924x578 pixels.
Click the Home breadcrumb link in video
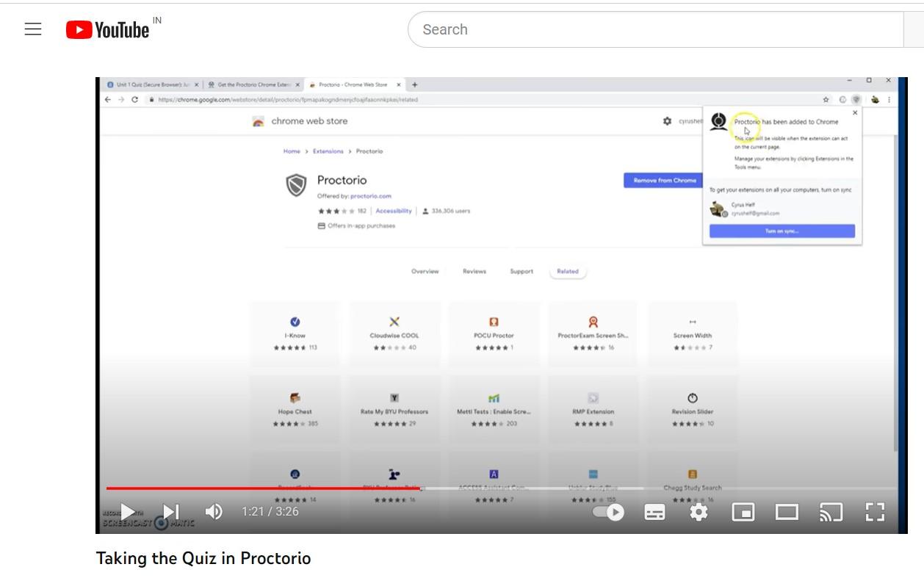292,151
